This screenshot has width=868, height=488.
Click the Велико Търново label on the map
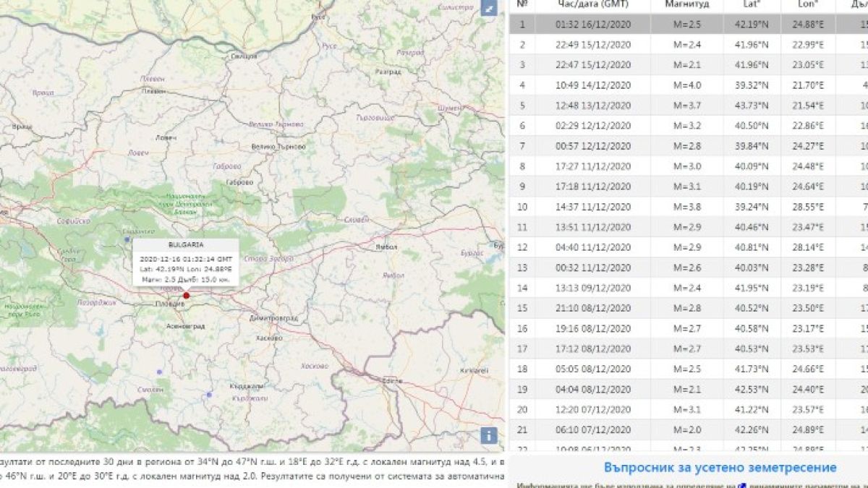coord(278,147)
